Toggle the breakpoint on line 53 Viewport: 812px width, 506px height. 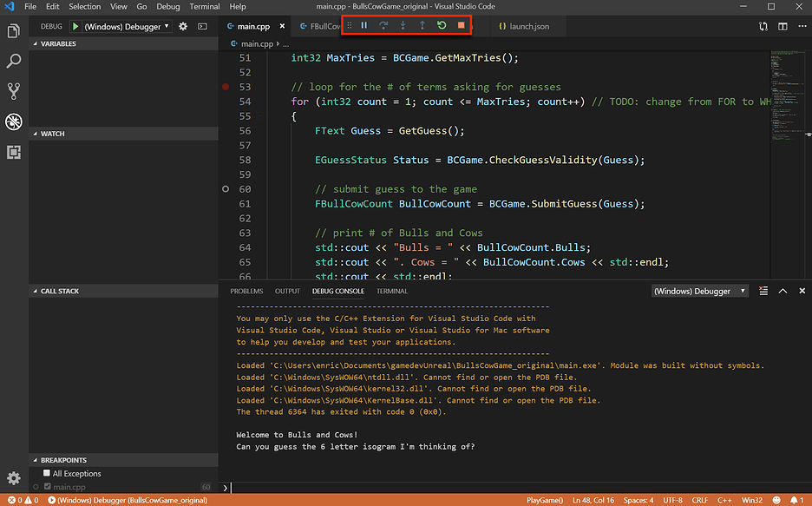click(226, 87)
